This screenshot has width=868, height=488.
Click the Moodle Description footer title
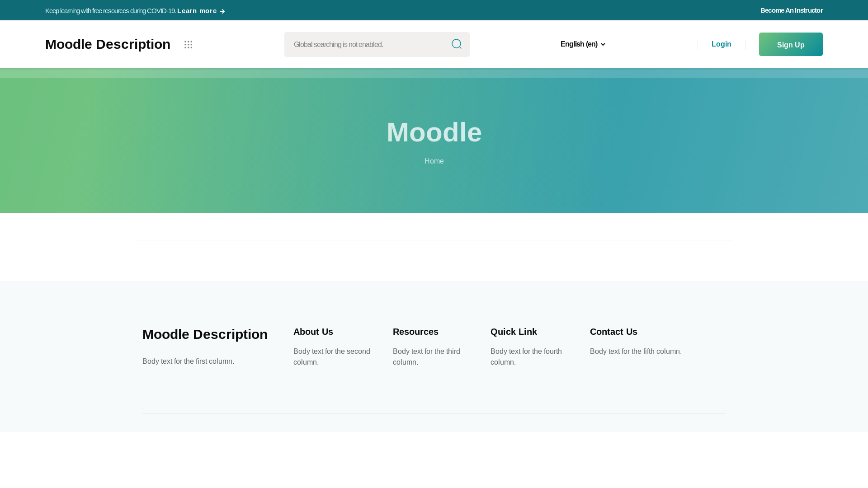(x=205, y=334)
